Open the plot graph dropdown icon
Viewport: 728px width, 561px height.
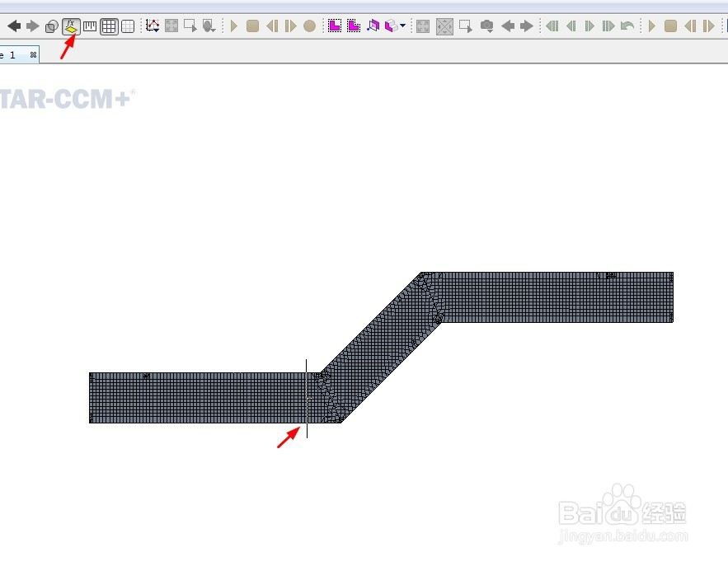pyautogui.click(x=153, y=26)
